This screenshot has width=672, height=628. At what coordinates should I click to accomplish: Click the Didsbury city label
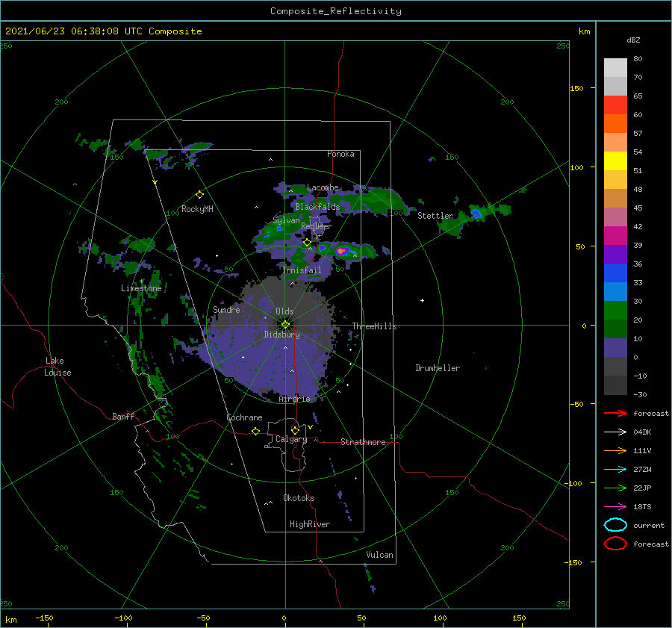point(281,335)
